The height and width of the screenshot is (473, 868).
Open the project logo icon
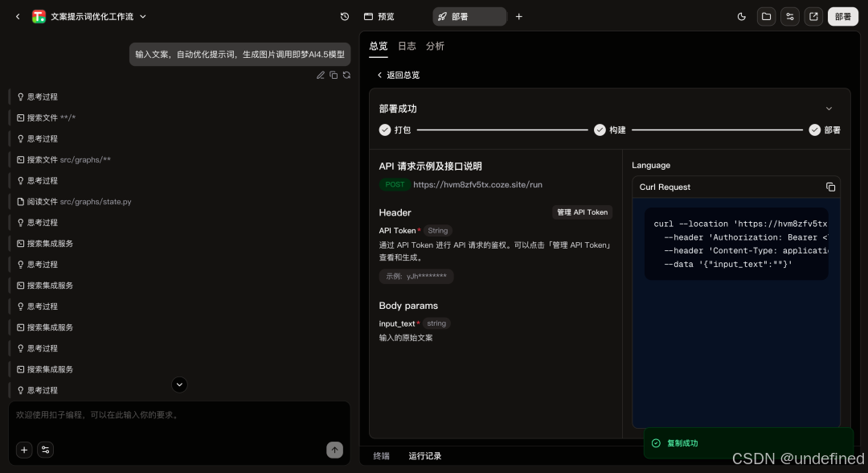pyautogui.click(x=39, y=17)
